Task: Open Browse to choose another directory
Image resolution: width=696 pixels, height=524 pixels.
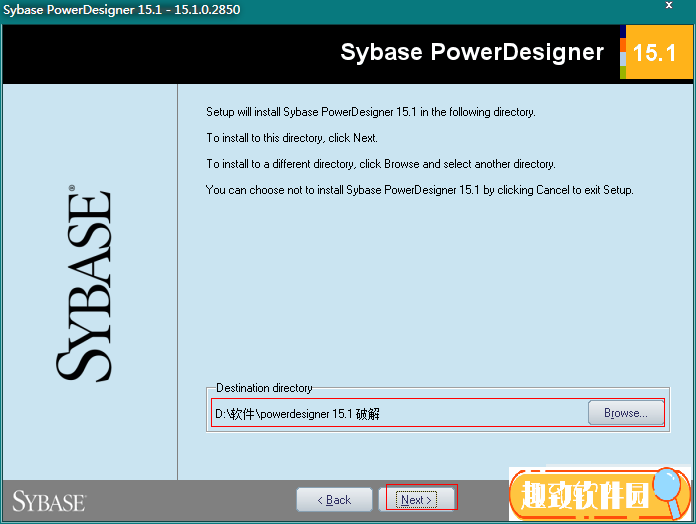Action: point(625,413)
